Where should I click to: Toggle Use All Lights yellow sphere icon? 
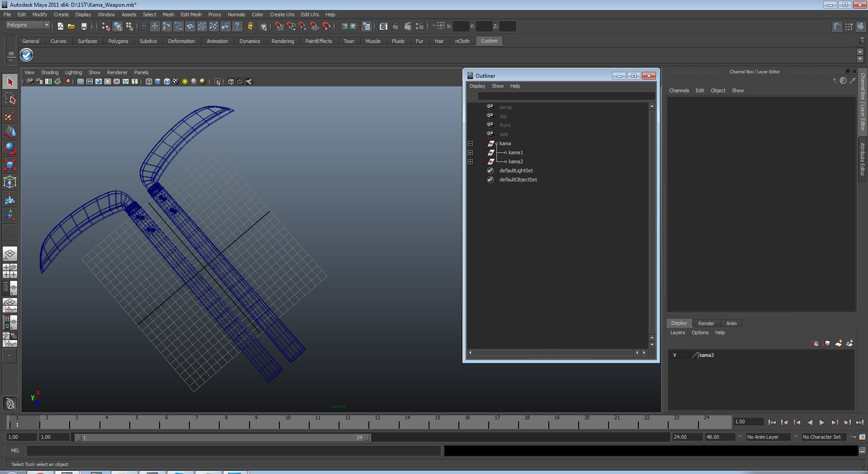point(184,81)
